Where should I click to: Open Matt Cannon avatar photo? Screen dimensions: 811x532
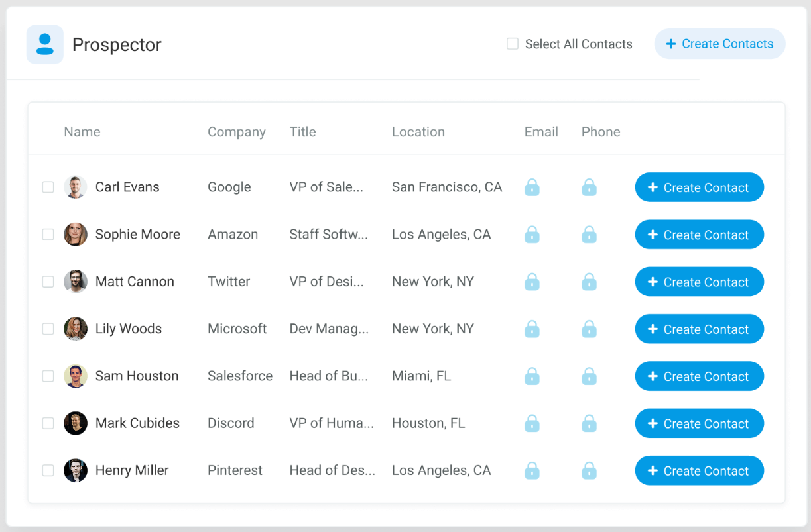[76, 282]
